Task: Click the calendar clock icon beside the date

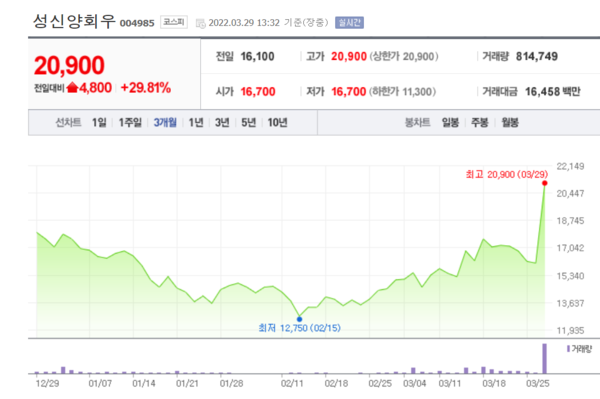Action: 201,23
